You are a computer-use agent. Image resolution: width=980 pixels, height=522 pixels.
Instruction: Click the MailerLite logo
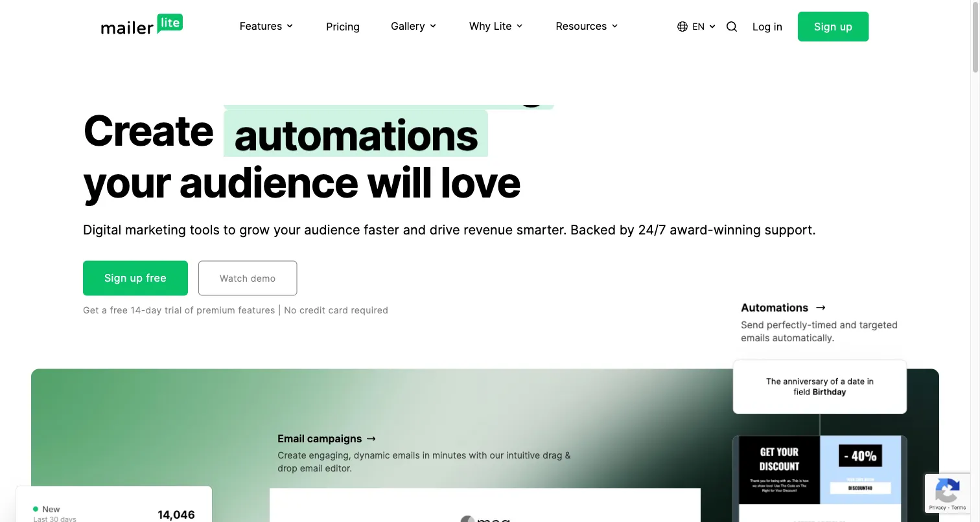[142, 25]
